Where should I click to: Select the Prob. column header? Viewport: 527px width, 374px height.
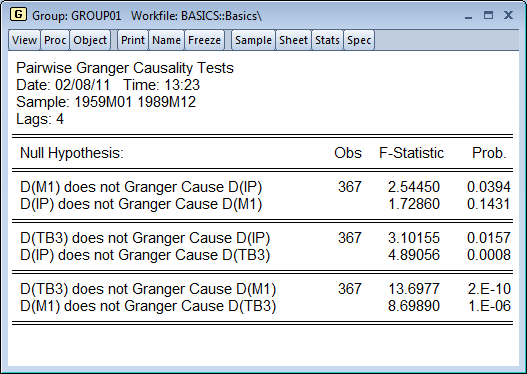[x=489, y=153]
